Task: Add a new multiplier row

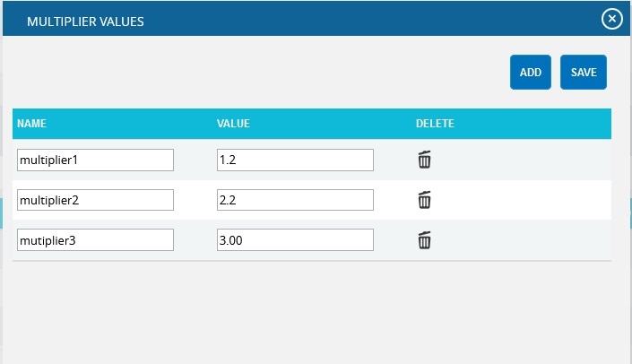Action: coord(531,72)
